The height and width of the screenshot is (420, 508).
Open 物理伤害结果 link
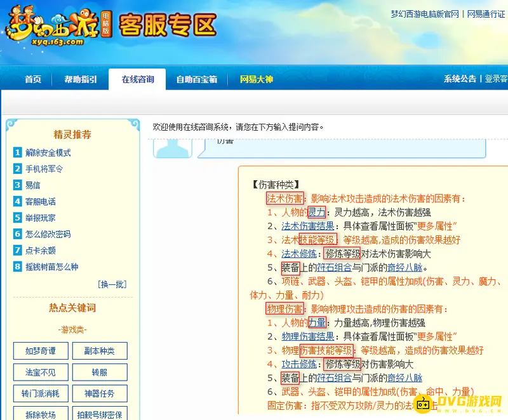coord(308,336)
